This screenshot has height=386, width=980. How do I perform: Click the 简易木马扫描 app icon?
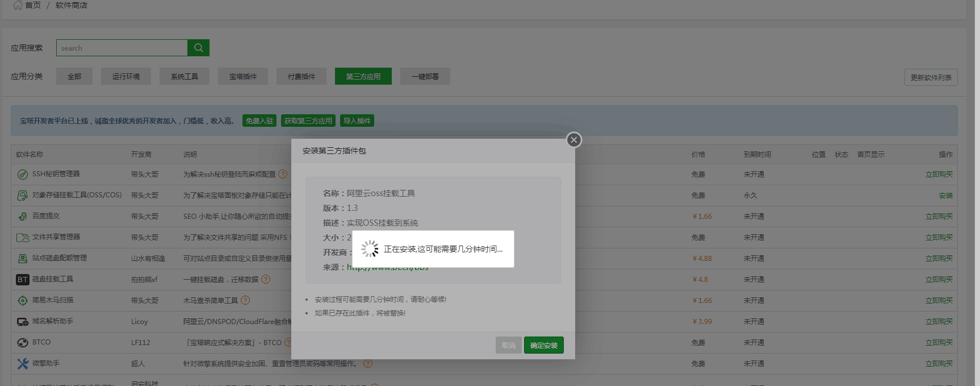[23, 301]
